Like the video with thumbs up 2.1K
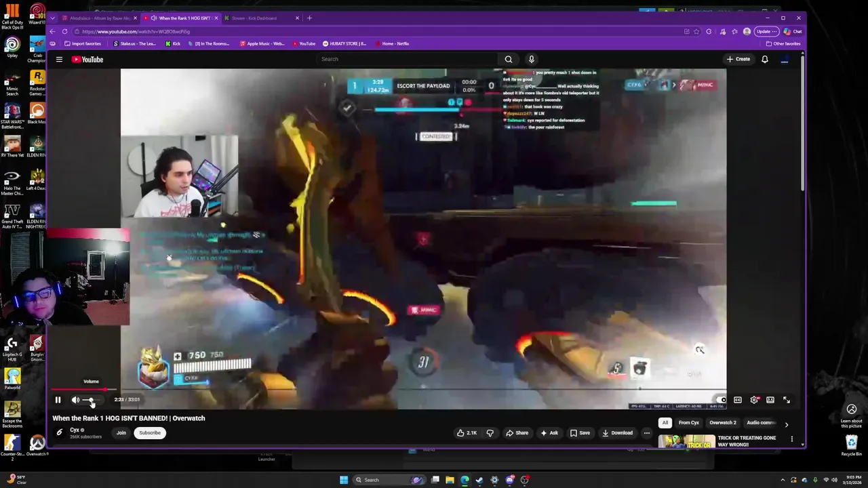This screenshot has width=868, height=488. [x=467, y=432]
